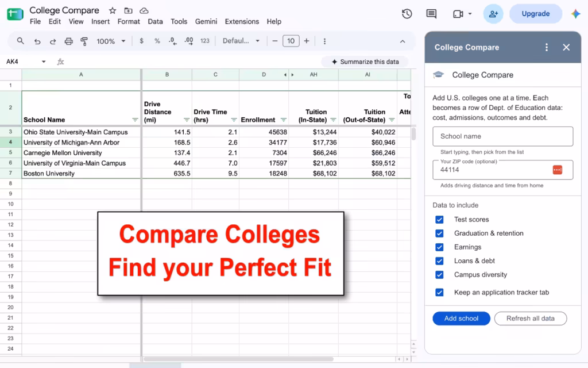The height and width of the screenshot is (368, 588).
Task: Redo the last action
Action: pyautogui.click(x=53, y=41)
